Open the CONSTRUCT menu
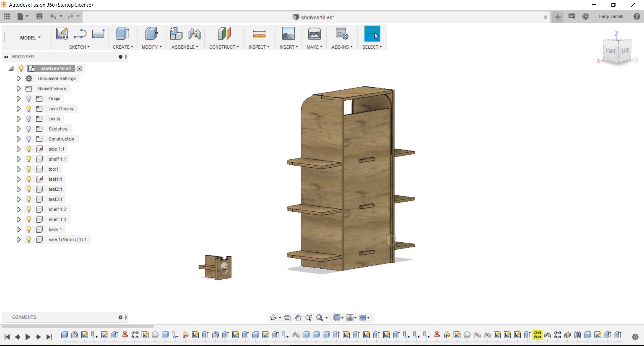Image resolution: width=644 pixels, height=346 pixels. tap(224, 47)
